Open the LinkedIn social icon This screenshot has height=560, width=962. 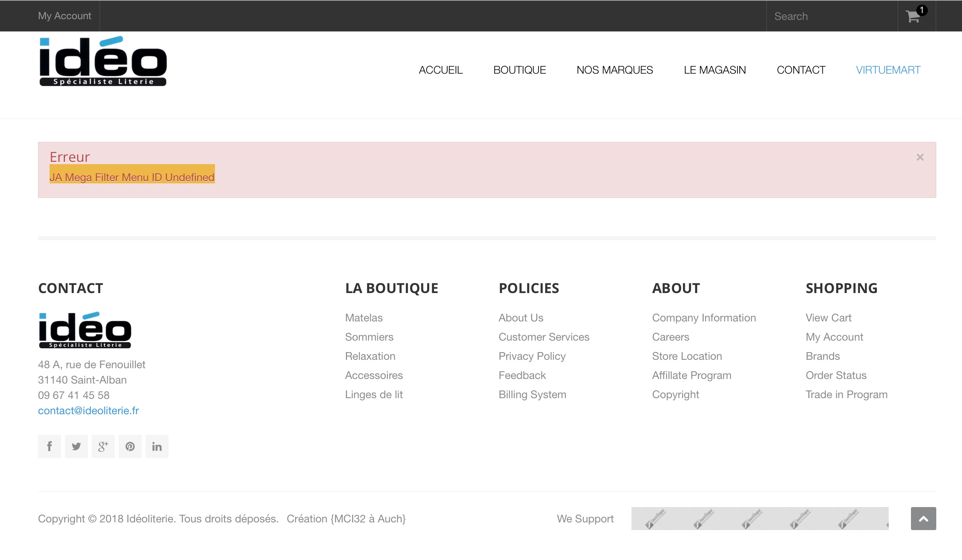pyautogui.click(x=157, y=446)
